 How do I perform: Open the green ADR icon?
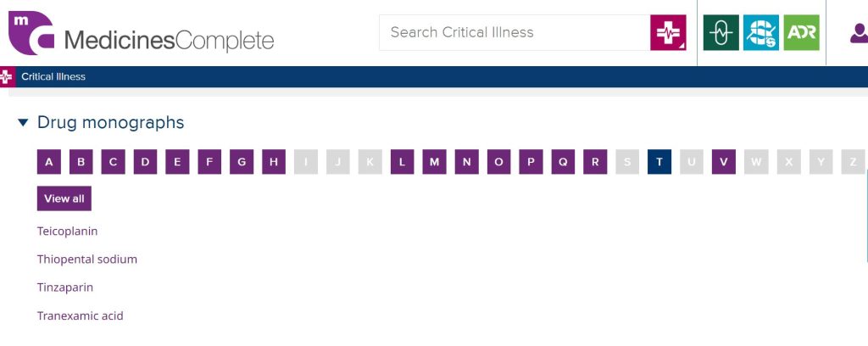pos(801,33)
